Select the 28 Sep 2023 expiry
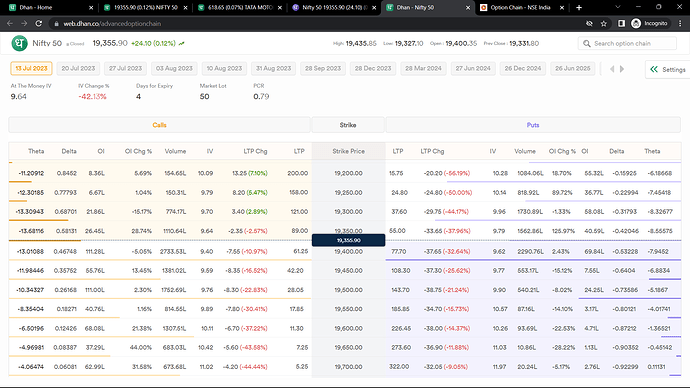 tap(323, 69)
